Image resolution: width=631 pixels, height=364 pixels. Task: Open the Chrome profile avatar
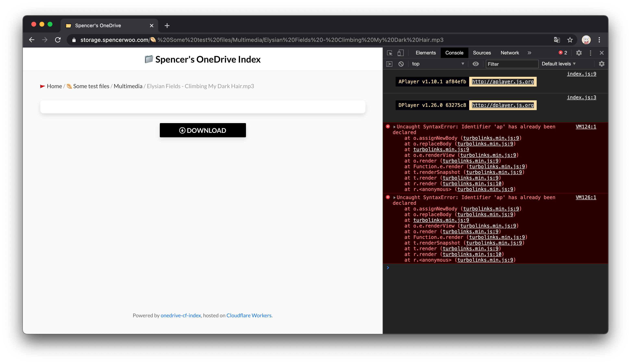(586, 40)
